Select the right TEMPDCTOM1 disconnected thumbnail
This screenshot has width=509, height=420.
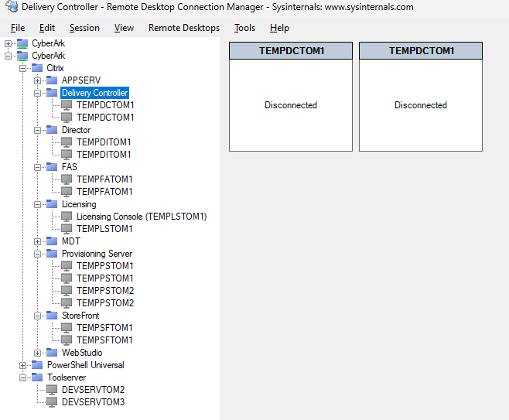tap(421, 97)
